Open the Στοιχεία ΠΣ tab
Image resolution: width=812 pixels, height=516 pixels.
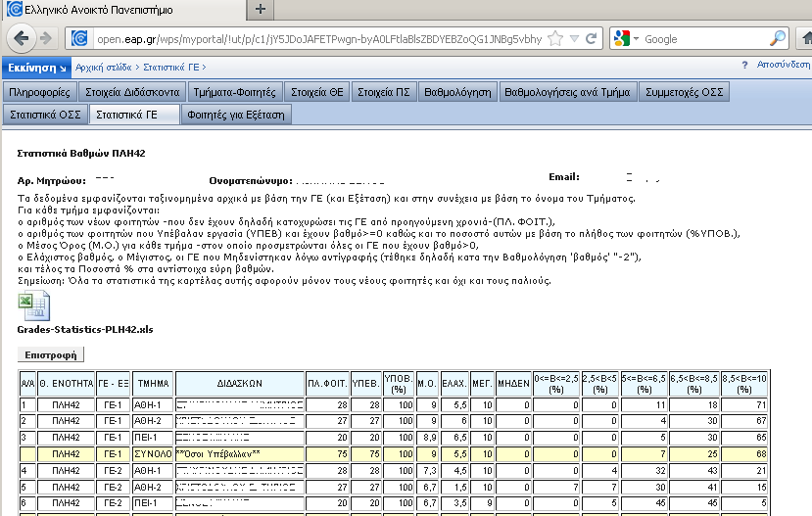tap(384, 92)
